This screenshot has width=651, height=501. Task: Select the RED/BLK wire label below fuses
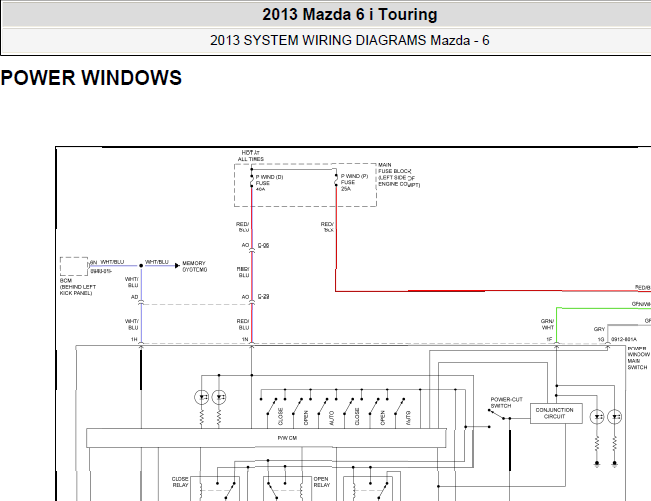327,227
